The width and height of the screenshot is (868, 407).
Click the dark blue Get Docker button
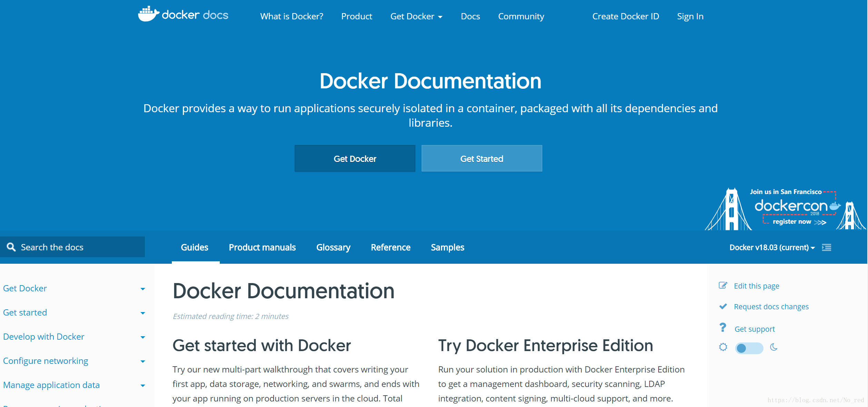point(355,158)
